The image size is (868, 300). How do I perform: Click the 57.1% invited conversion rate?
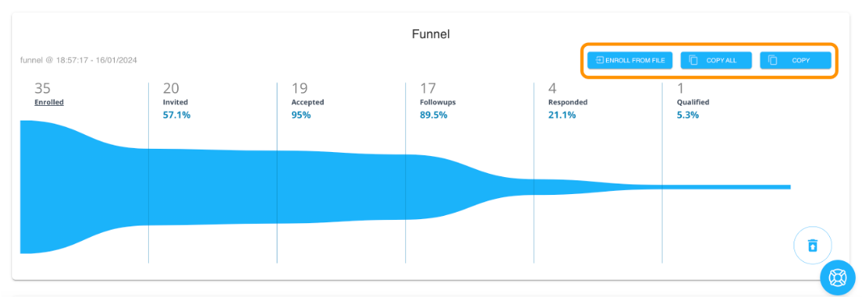click(x=176, y=115)
